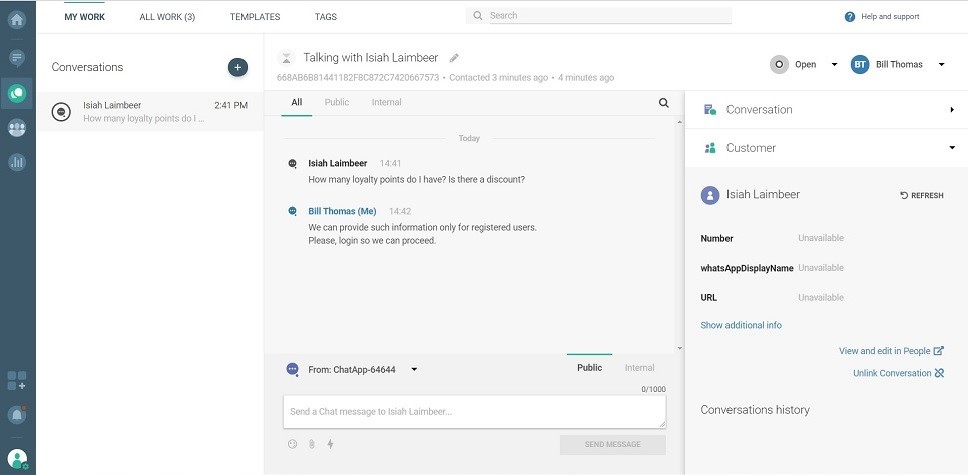Select the Internal filter tab in messages
968x475 pixels.
pyautogui.click(x=386, y=102)
